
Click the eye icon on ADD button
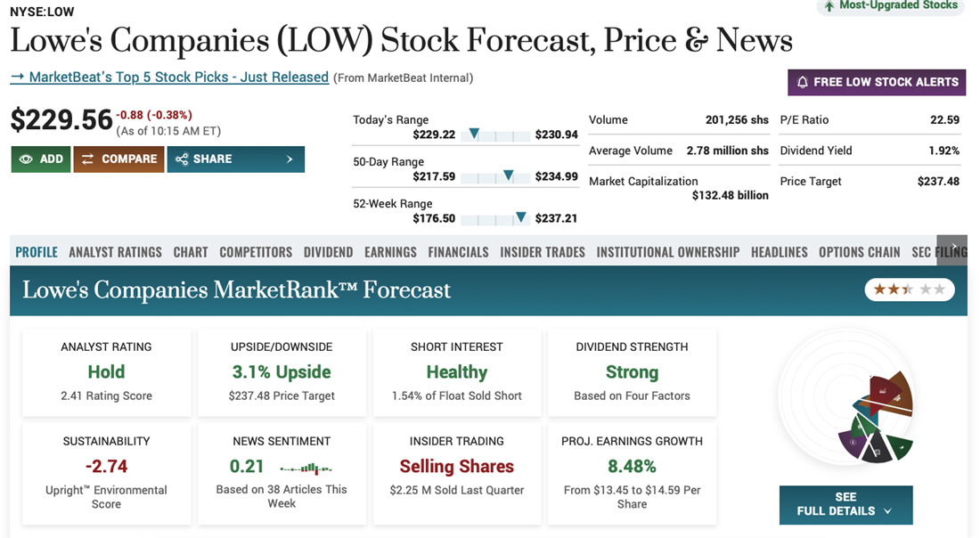[x=26, y=159]
